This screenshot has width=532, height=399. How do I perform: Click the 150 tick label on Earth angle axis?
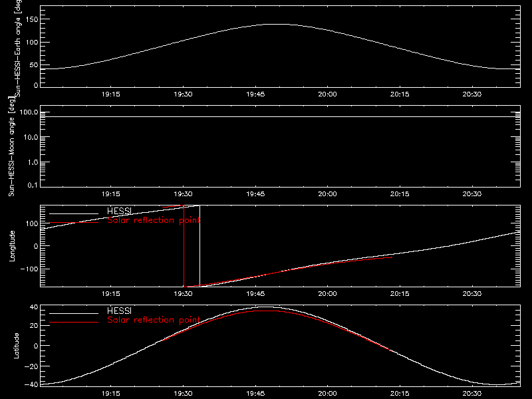click(32, 19)
